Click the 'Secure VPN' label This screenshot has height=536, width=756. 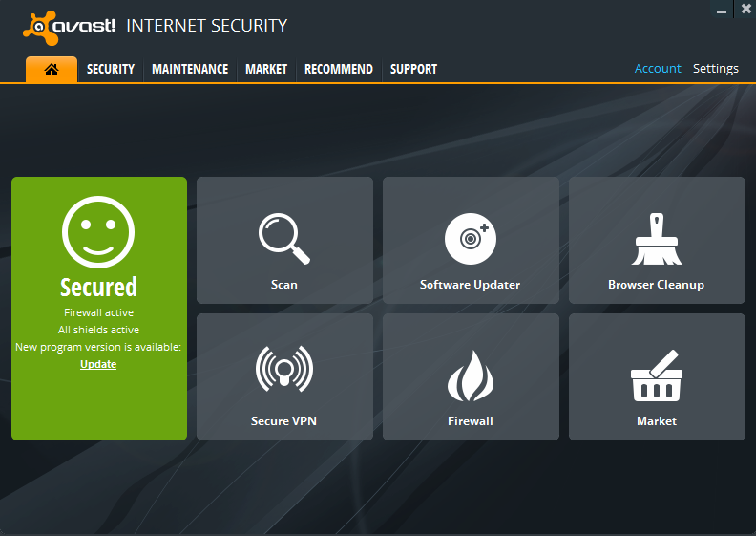(x=283, y=420)
